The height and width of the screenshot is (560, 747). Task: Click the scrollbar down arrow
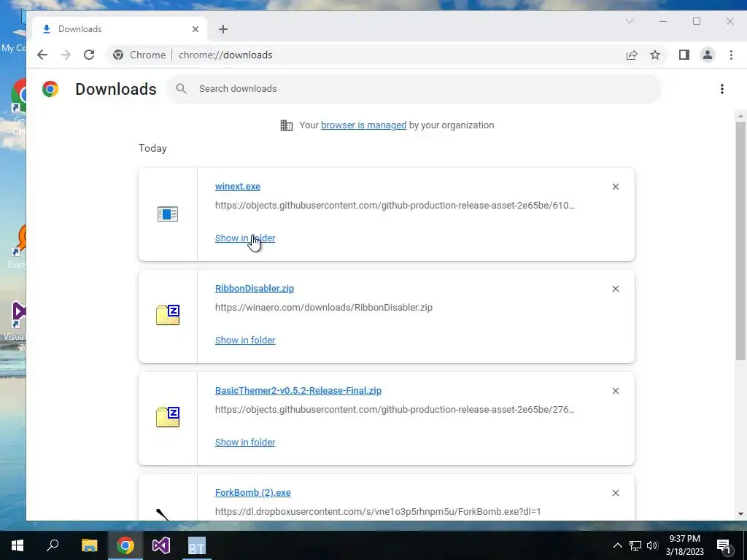740,514
